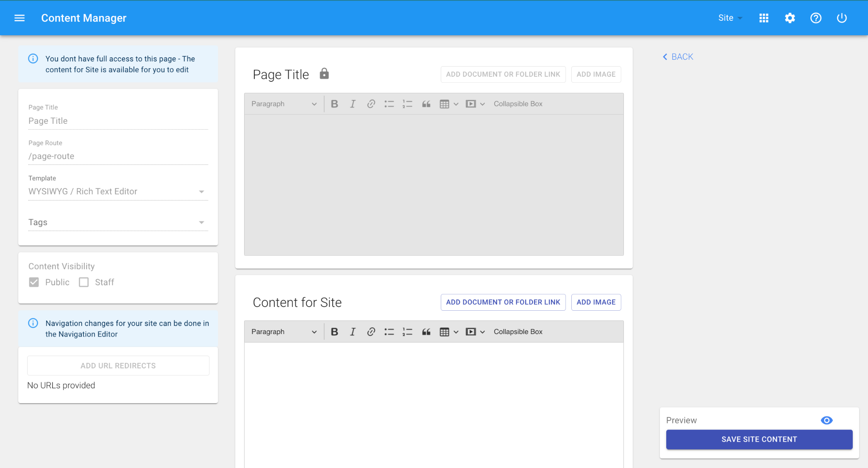Open the hamburger navigation menu
The image size is (868, 468).
pos(19,18)
